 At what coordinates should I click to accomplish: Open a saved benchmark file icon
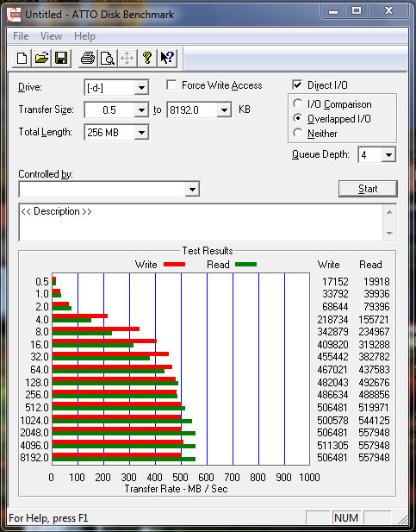tap(41, 58)
